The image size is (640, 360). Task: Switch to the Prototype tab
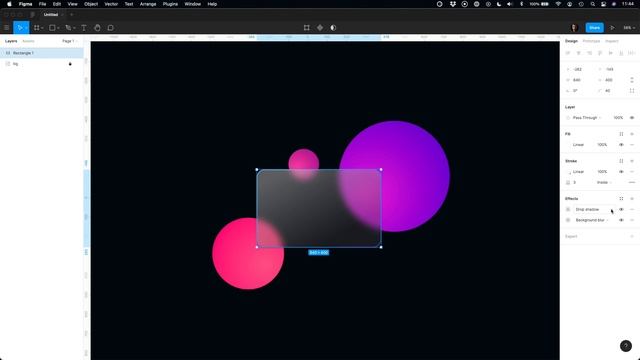591,41
